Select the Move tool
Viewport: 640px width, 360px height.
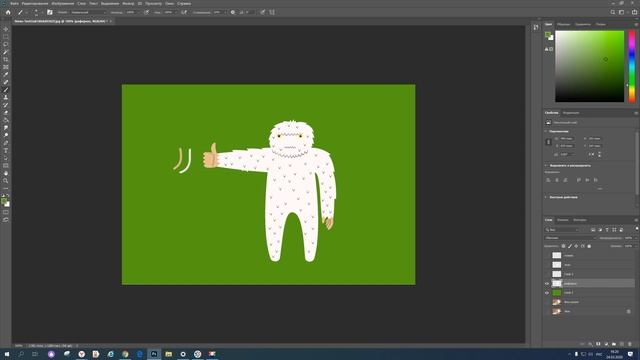pos(6,29)
